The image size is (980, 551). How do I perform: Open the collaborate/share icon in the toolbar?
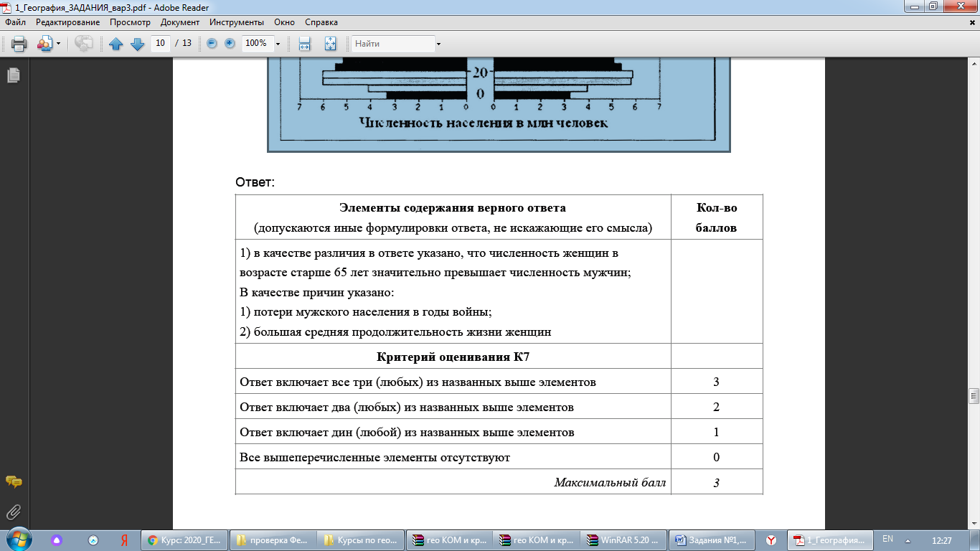[x=44, y=44]
